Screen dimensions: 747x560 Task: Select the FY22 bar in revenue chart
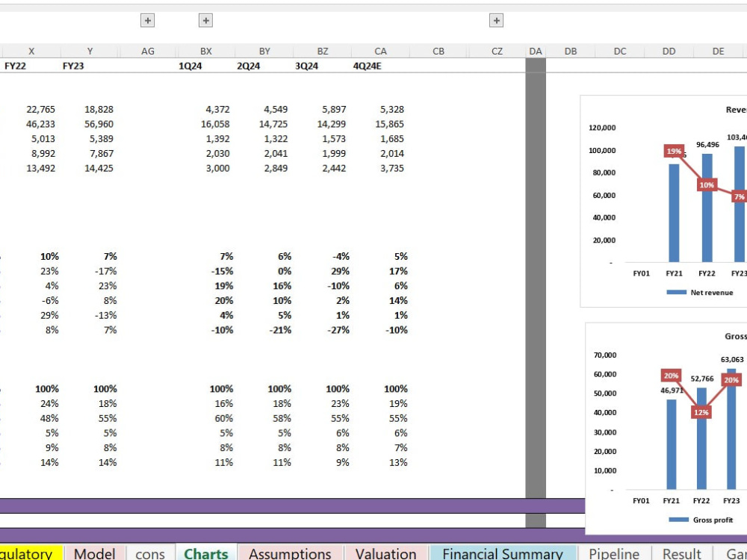[x=707, y=208]
